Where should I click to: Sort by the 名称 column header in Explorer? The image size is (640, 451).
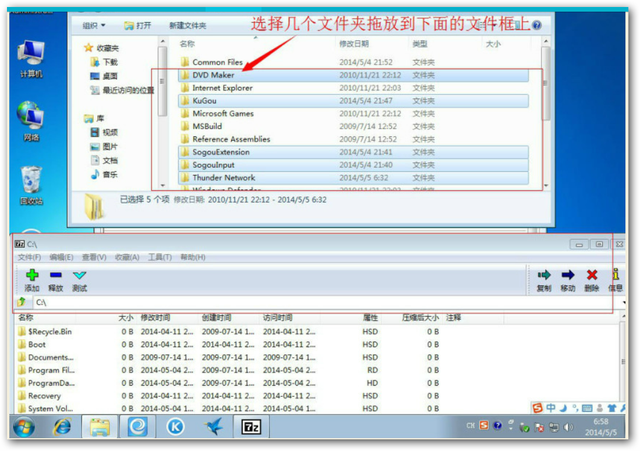(x=187, y=44)
